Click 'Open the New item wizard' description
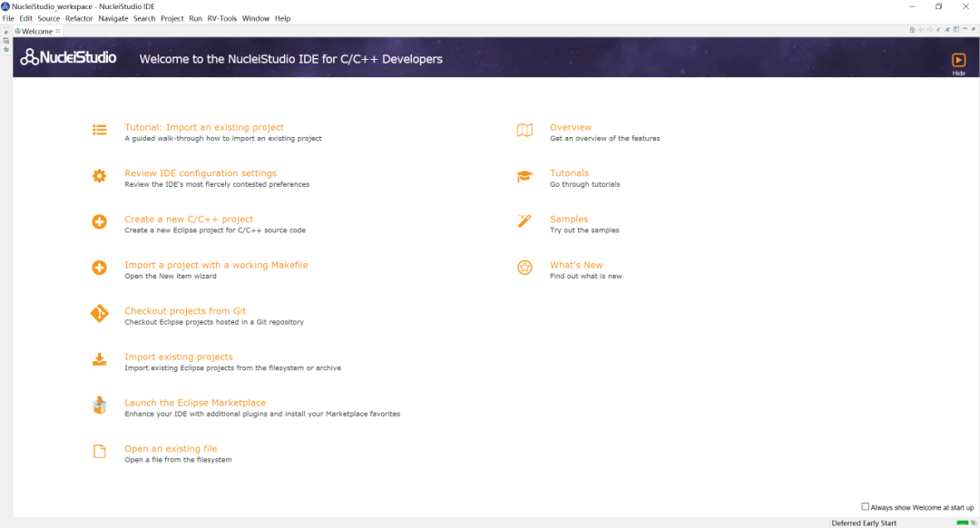 tap(171, 276)
